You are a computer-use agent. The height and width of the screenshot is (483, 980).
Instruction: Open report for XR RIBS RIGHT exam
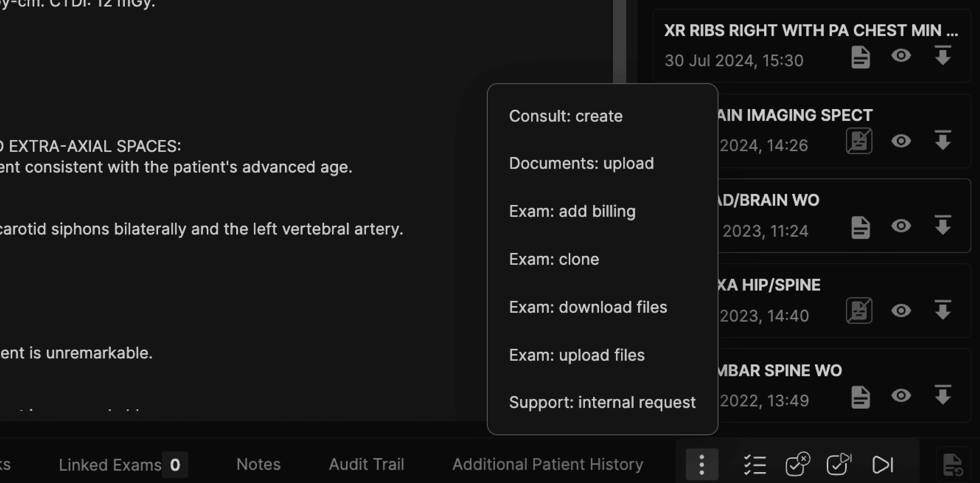pyautogui.click(x=860, y=57)
